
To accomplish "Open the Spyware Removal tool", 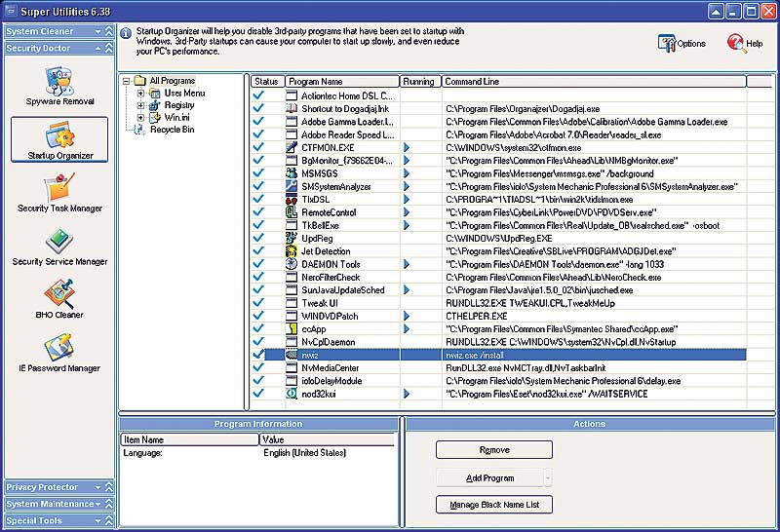I will (59, 86).
